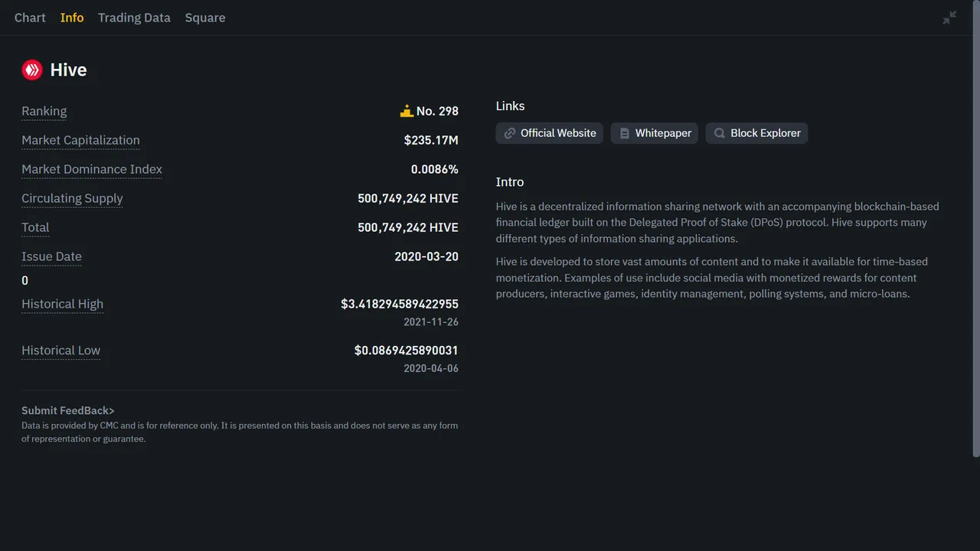Click the 0.0086% dominance value
The width and height of the screenshot is (980, 551).
435,169
